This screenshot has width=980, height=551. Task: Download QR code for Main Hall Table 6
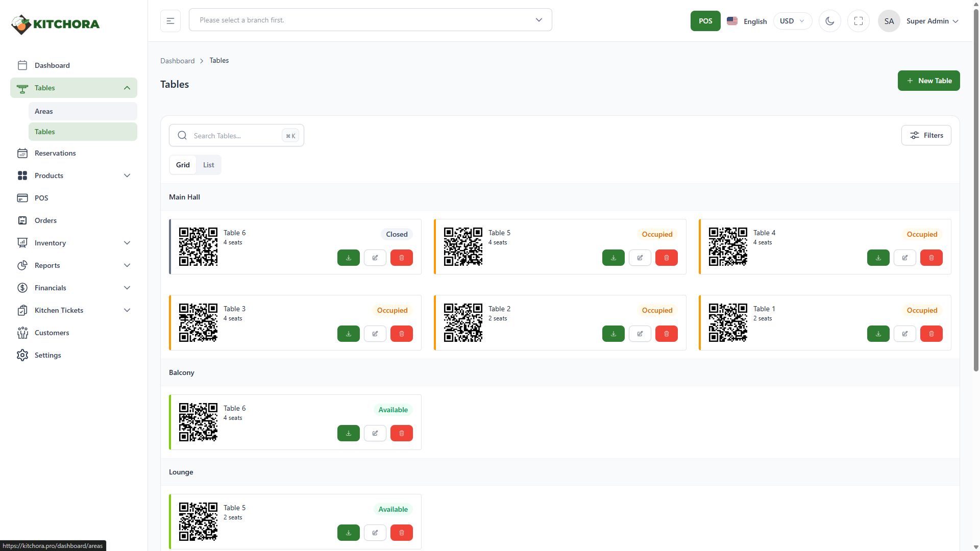[x=348, y=258]
